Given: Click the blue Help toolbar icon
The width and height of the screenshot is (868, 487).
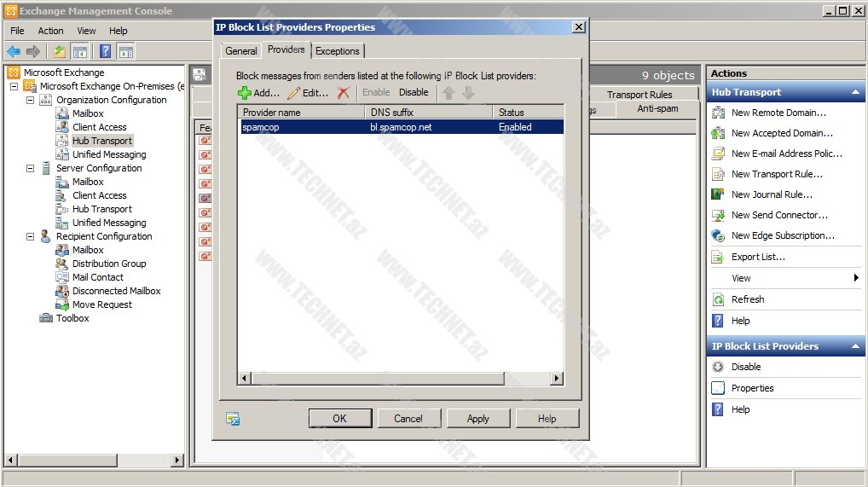Looking at the screenshot, I should point(105,51).
